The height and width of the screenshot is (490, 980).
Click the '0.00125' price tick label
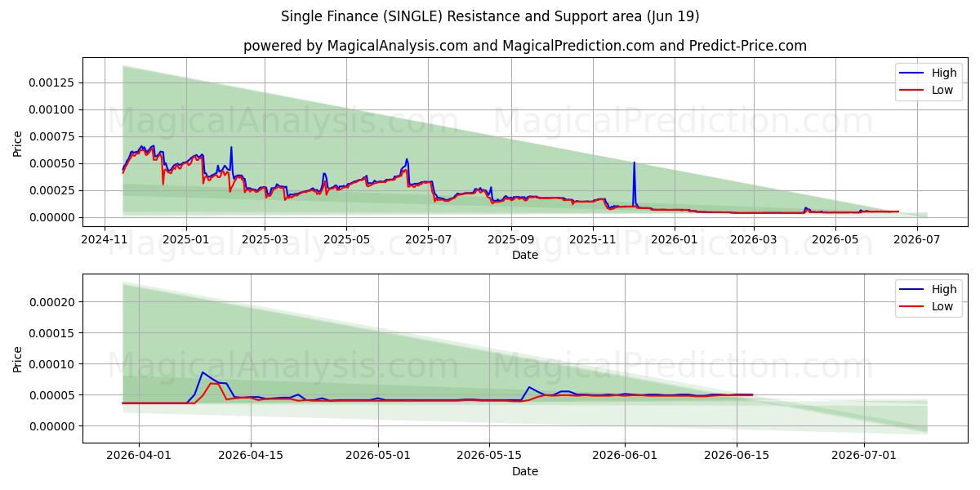[x=53, y=82]
